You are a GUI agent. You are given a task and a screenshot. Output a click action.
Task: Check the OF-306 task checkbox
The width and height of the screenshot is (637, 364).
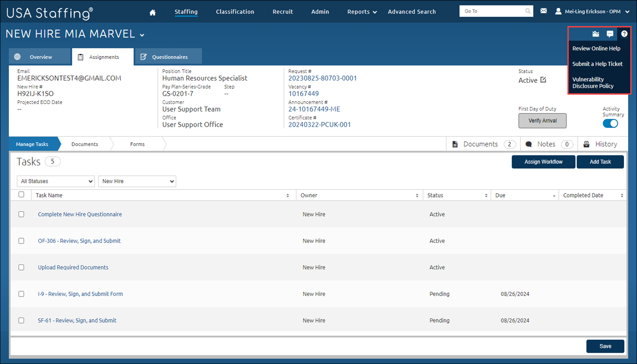coord(21,241)
